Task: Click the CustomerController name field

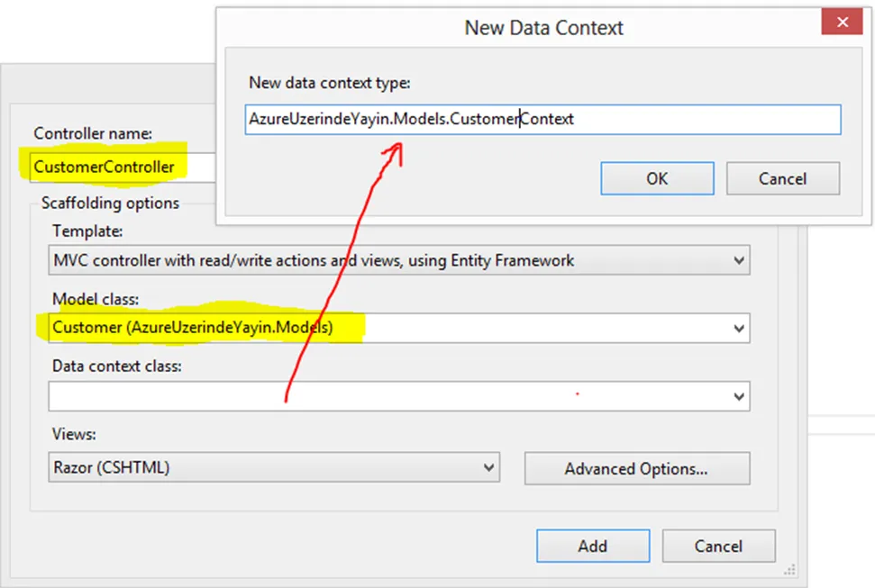Action: 123,167
